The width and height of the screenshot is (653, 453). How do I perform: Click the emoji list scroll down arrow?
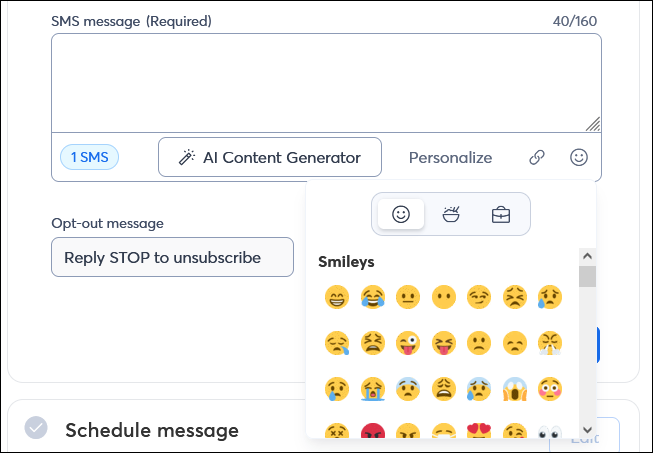(x=587, y=429)
